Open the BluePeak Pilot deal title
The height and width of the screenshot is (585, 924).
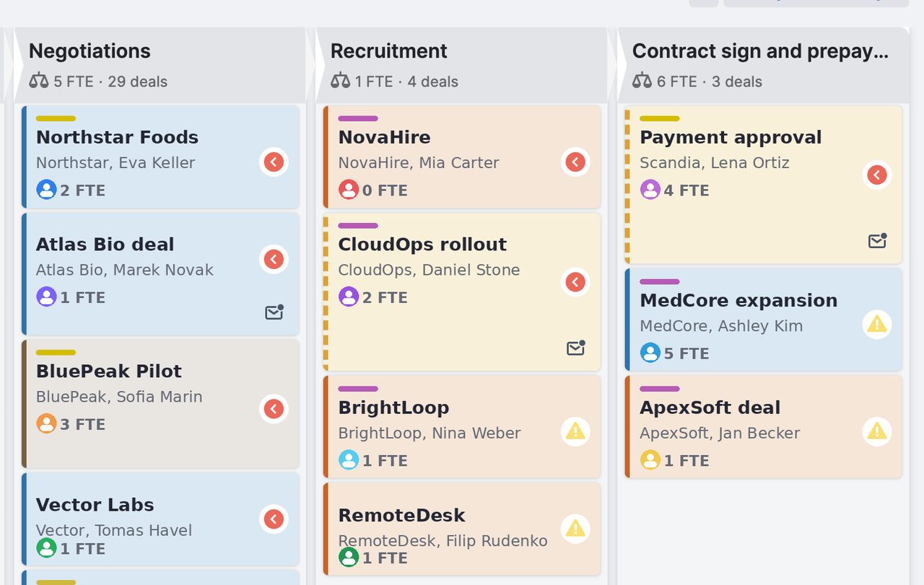pyautogui.click(x=109, y=371)
